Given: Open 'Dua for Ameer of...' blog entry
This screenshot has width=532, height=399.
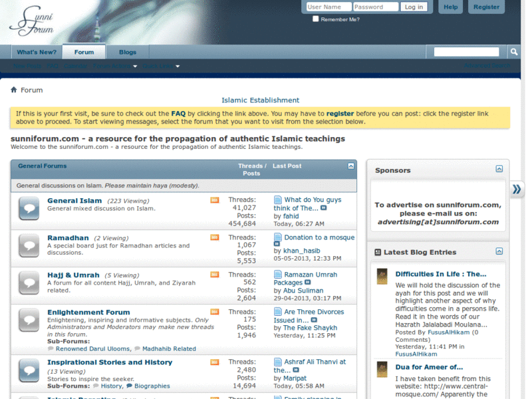Looking at the screenshot, I should coord(429,367).
